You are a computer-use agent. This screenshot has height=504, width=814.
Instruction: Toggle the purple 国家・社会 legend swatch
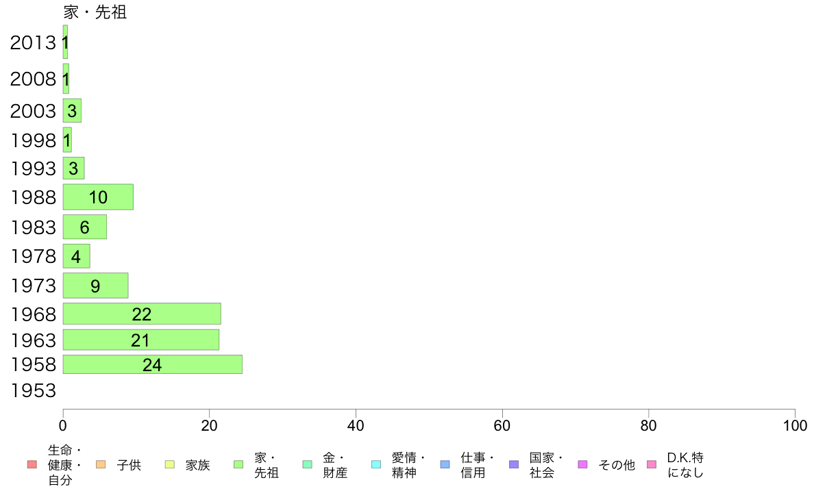click(x=514, y=464)
